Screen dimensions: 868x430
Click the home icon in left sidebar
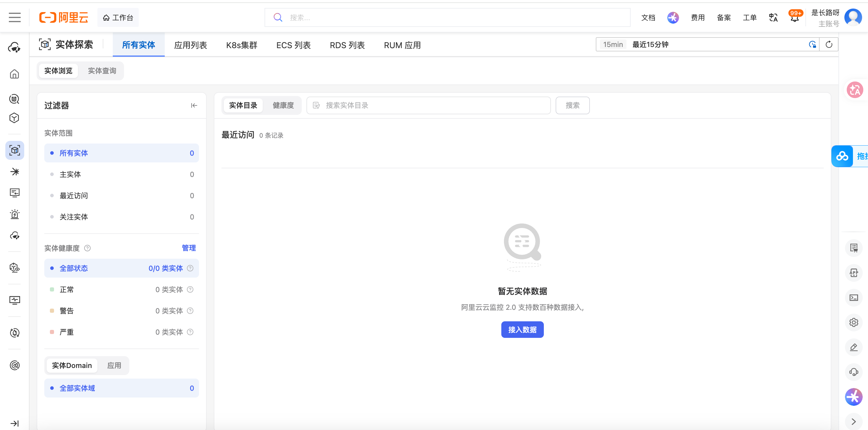click(14, 74)
